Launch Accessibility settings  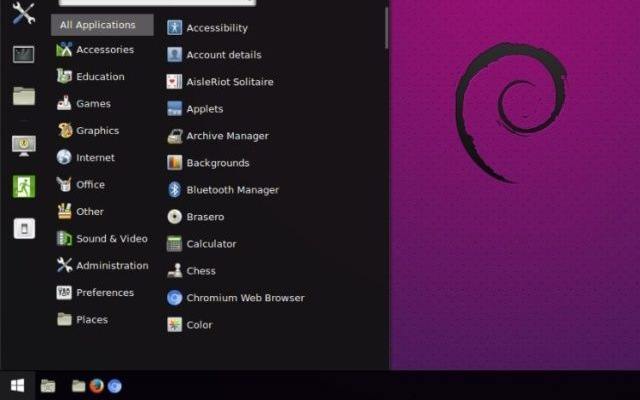[207, 28]
